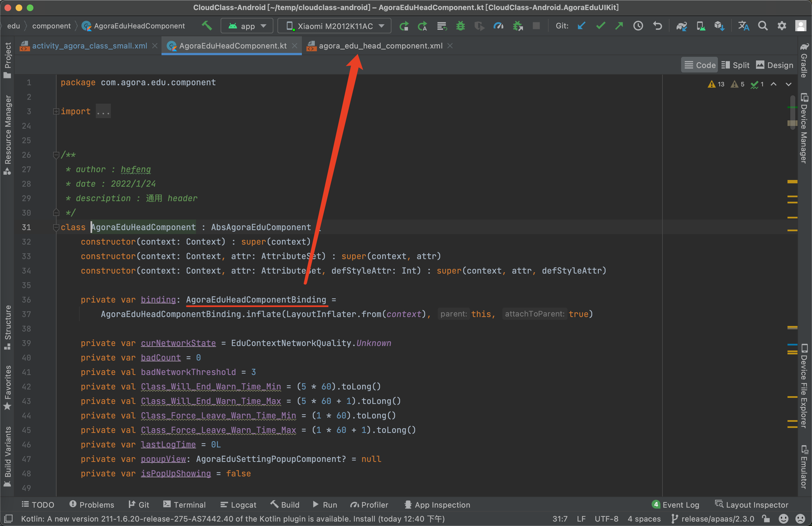
Task: Click the Make Project hammer icon
Action: (x=207, y=26)
